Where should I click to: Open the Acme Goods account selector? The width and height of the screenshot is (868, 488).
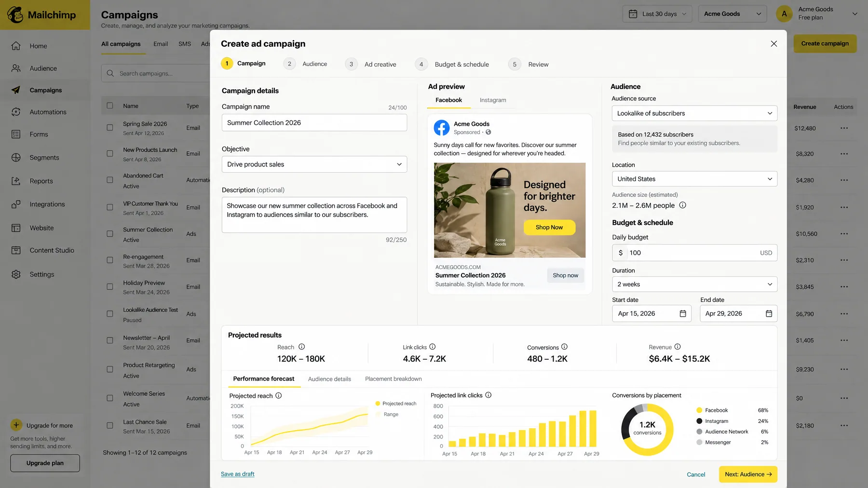click(x=732, y=14)
